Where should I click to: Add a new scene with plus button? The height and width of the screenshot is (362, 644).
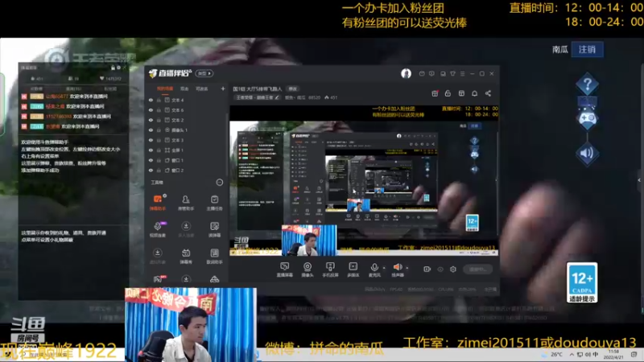(223, 88)
